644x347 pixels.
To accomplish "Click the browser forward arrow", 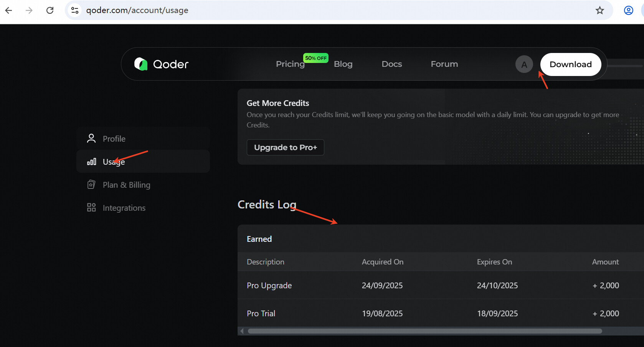I will (29, 10).
